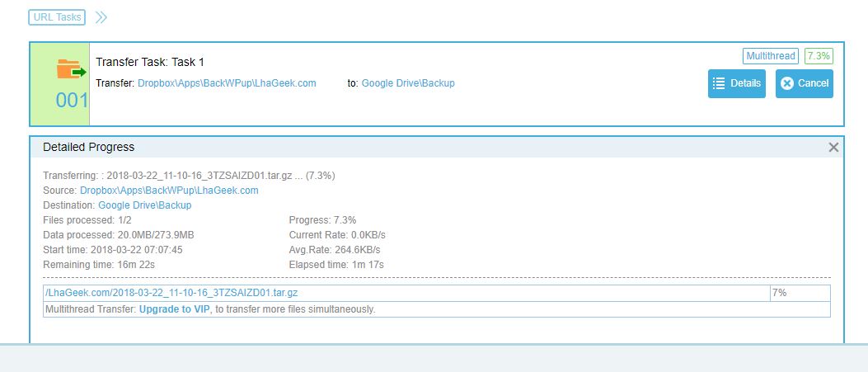Screen dimensions: 868x372
Task: Click the orange transfer folder icon
Action: coord(70,71)
